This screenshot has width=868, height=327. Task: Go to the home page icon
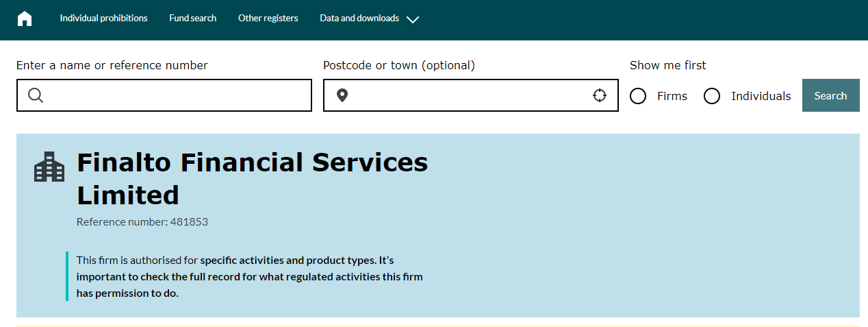pos(25,19)
